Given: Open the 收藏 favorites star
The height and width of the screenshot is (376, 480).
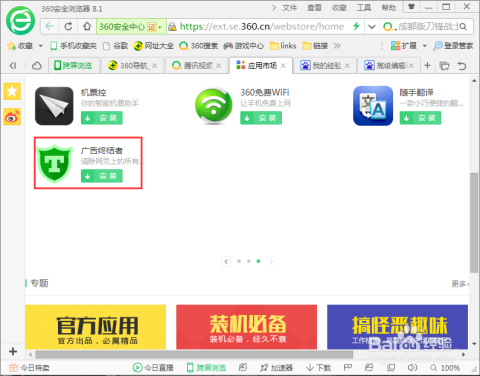Looking at the screenshot, I should tap(12, 46).
